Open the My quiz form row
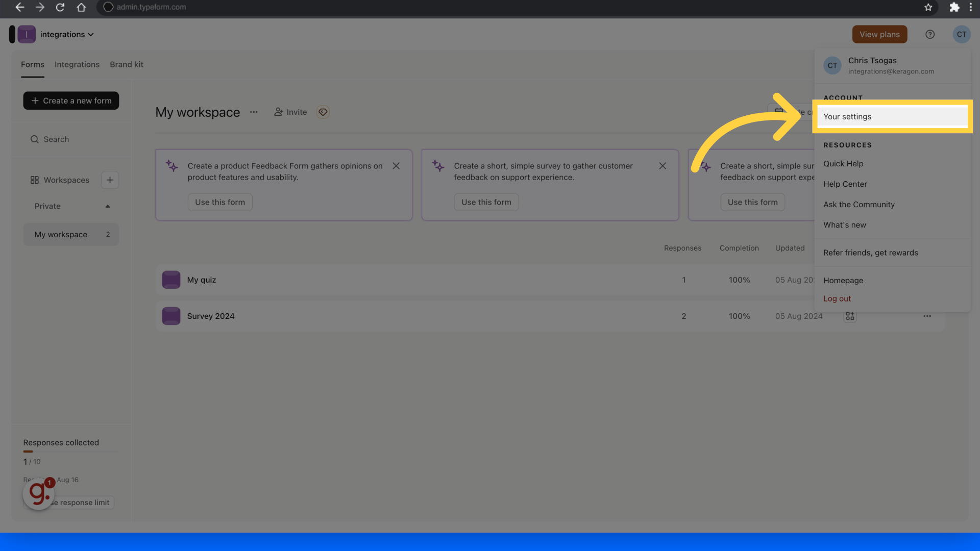The image size is (980, 551). (x=202, y=280)
